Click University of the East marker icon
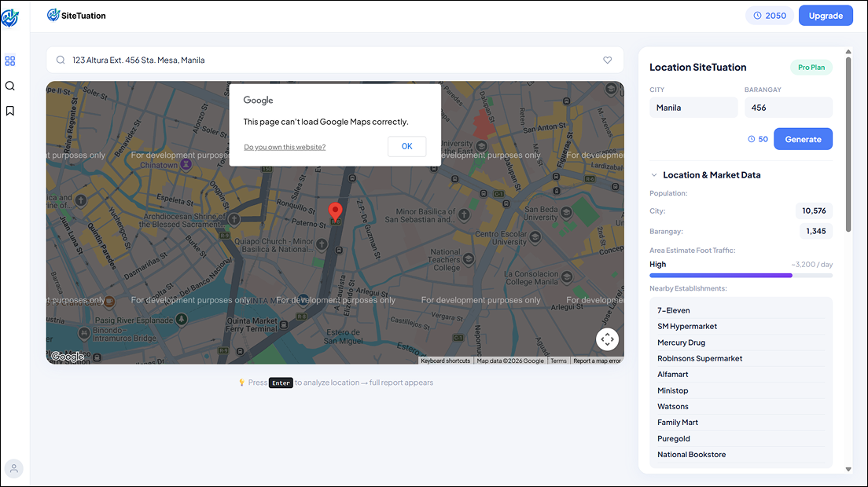This screenshot has height=487, width=868. pos(481,146)
